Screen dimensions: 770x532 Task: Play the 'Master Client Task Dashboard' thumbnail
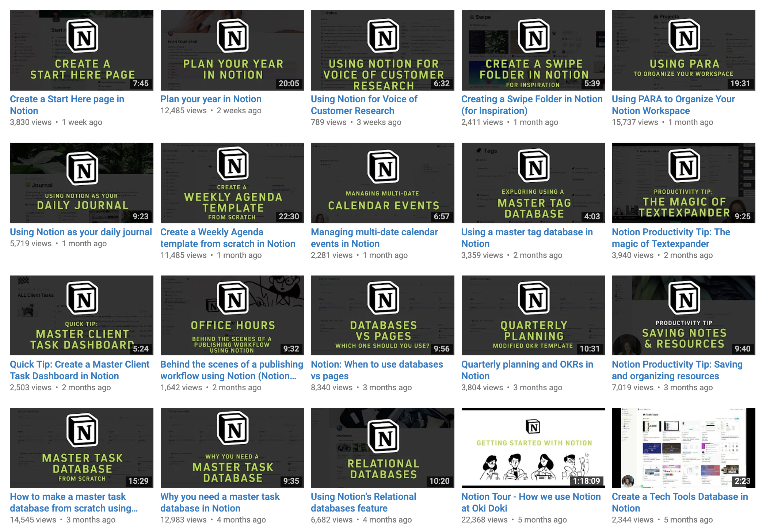82,315
